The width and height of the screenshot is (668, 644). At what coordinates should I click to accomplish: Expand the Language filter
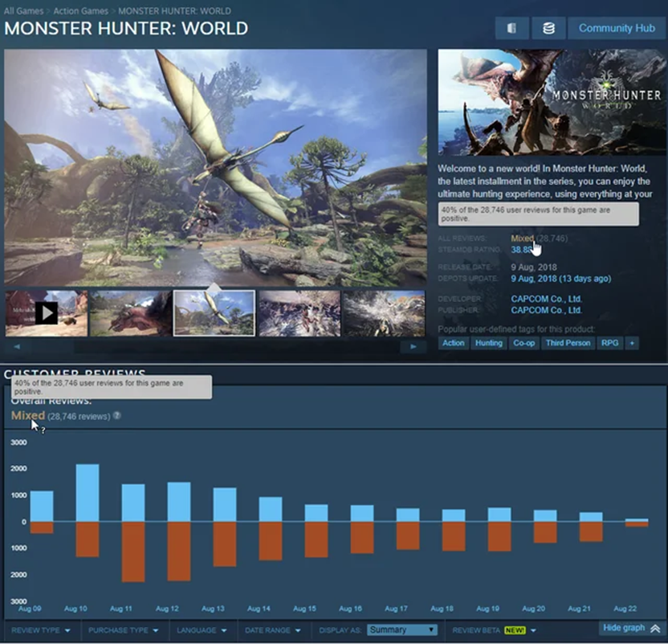click(202, 630)
